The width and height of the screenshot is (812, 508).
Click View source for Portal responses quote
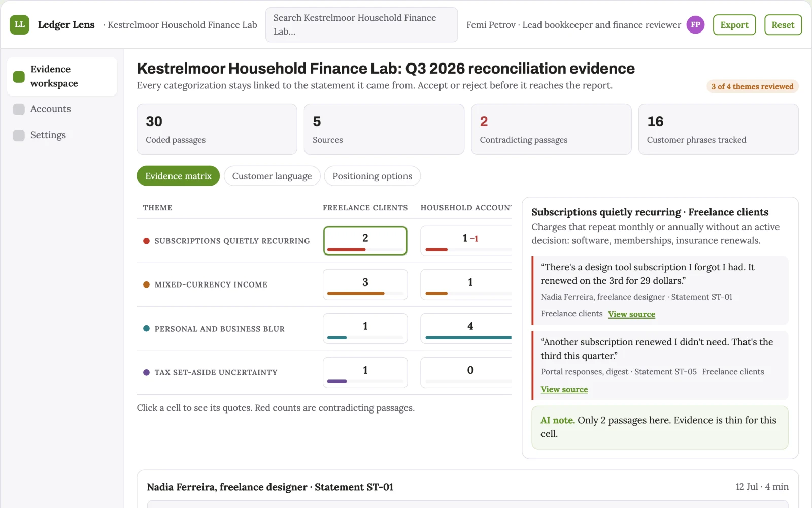pyautogui.click(x=564, y=389)
